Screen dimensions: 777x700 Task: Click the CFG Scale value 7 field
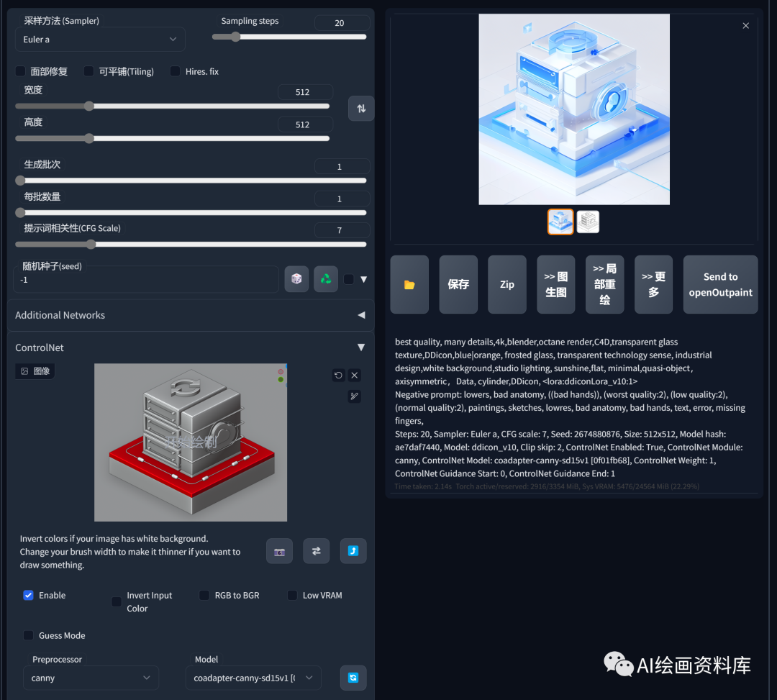pos(342,230)
